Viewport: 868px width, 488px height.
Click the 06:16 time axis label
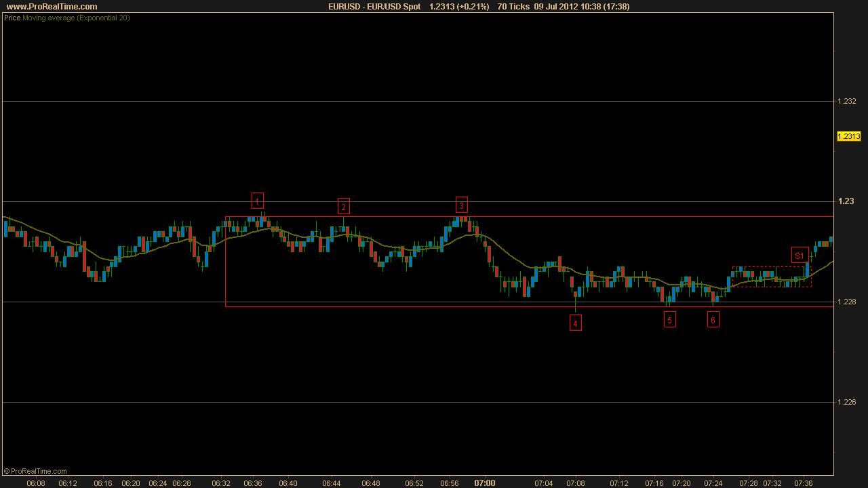tap(103, 483)
